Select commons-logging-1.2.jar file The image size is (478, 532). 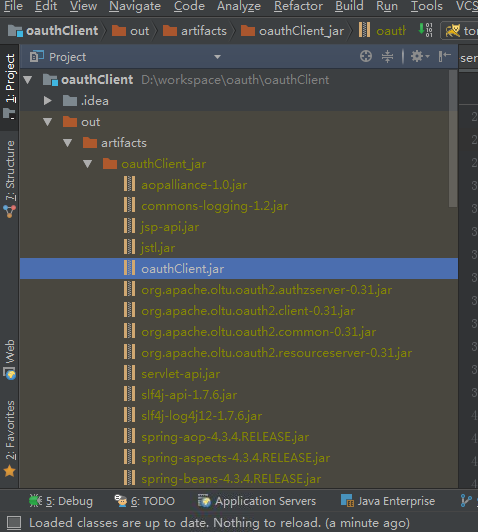214,206
